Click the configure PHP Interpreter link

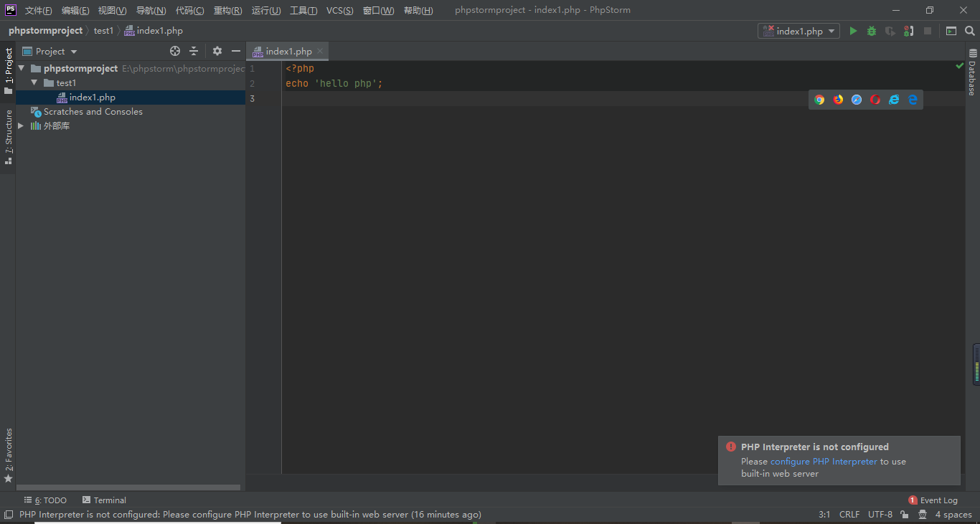[824, 462]
